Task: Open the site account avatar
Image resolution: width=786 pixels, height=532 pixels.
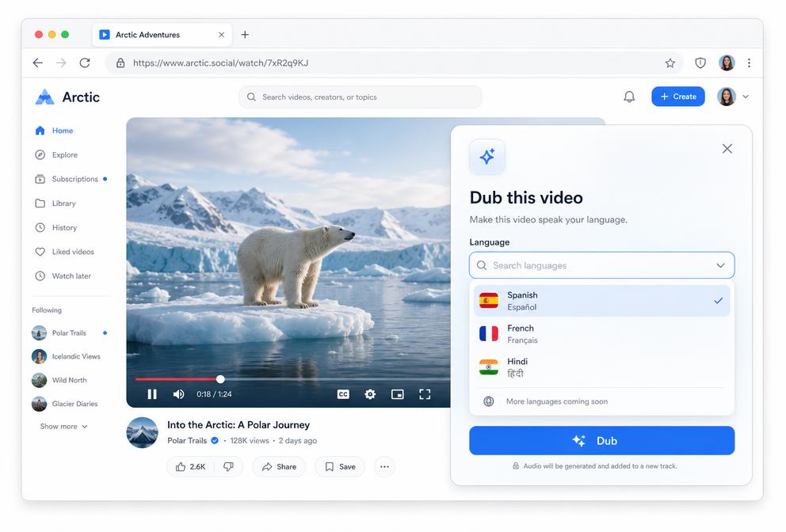Action: pyautogui.click(x=727, y=97)
